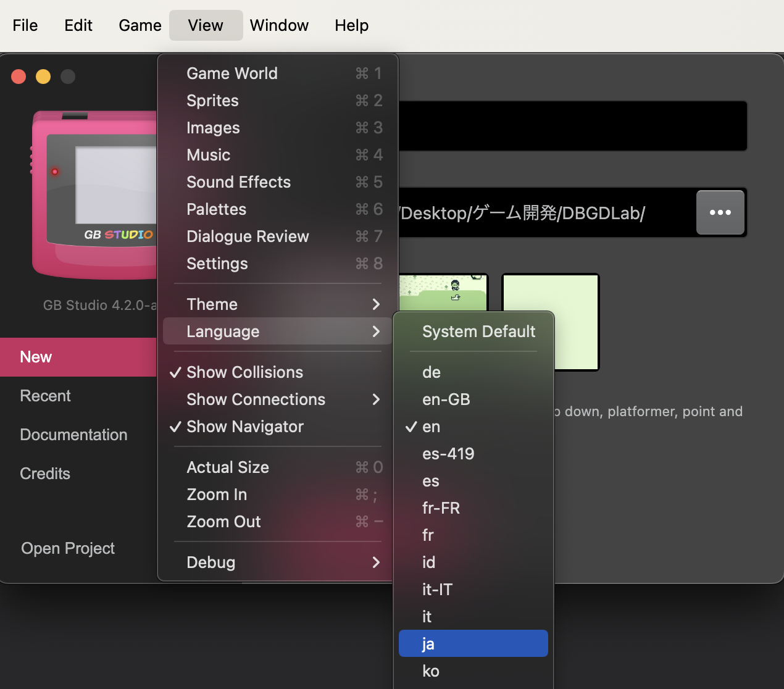Switch to Sprites view
This screenshot has height=689, width=784.
[x=278, y=101]
